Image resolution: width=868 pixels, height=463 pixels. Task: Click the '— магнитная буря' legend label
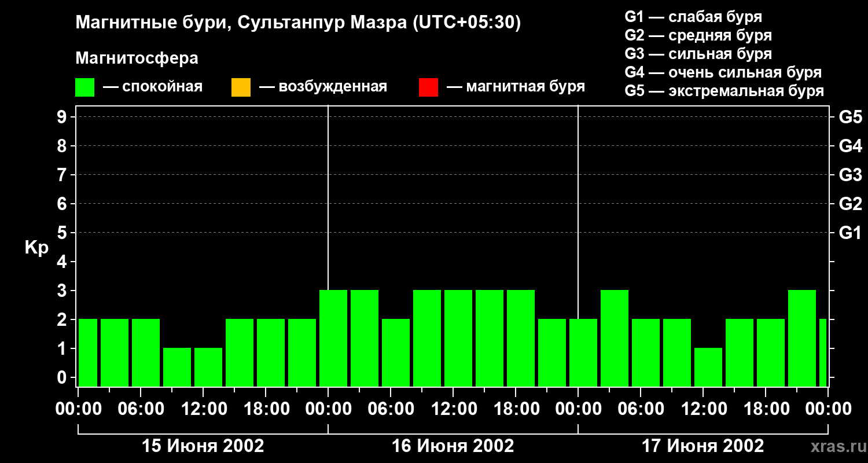click(516, 87)
